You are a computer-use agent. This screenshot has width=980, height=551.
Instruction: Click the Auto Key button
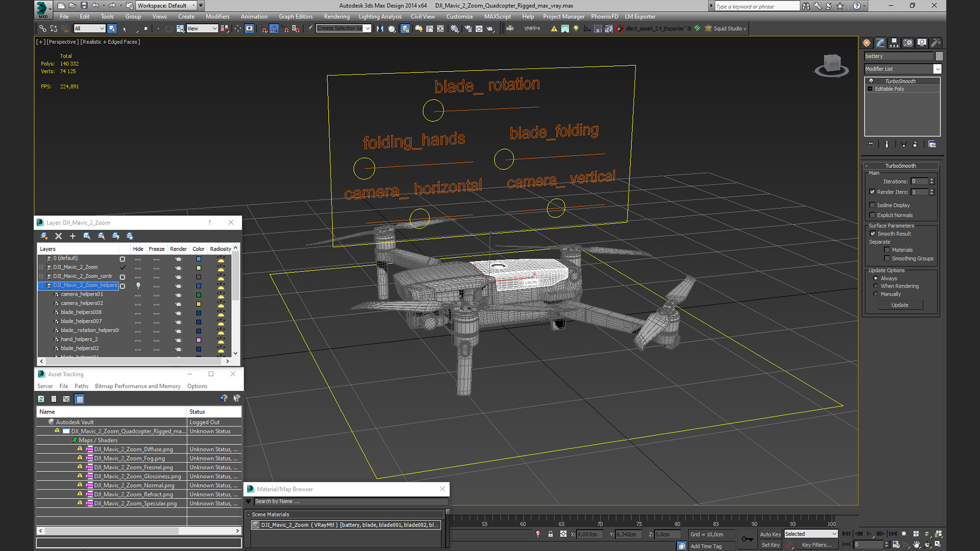coord(770,534)
